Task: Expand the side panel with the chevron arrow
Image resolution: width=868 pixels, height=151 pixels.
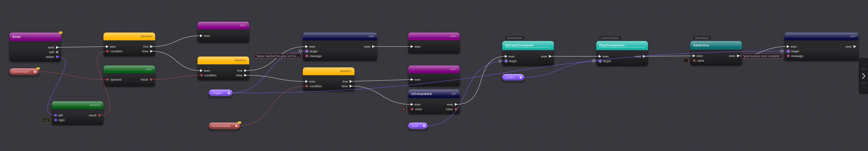Action: point(863,76)
